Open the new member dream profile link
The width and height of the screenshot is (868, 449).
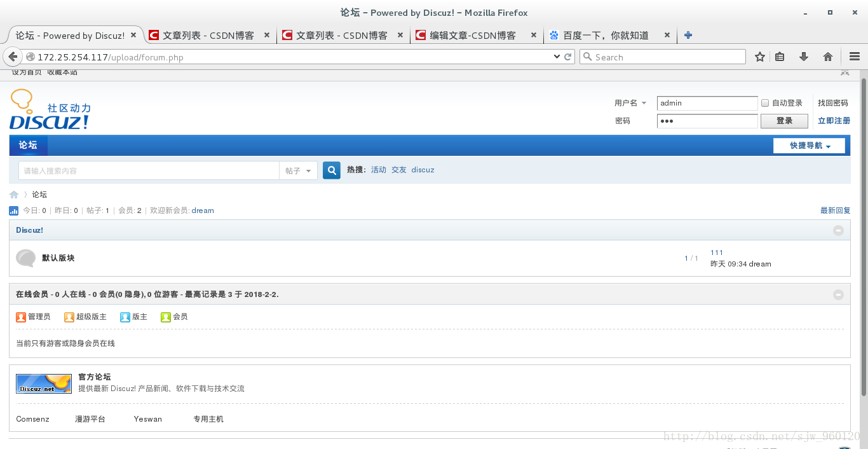[203, 211]
